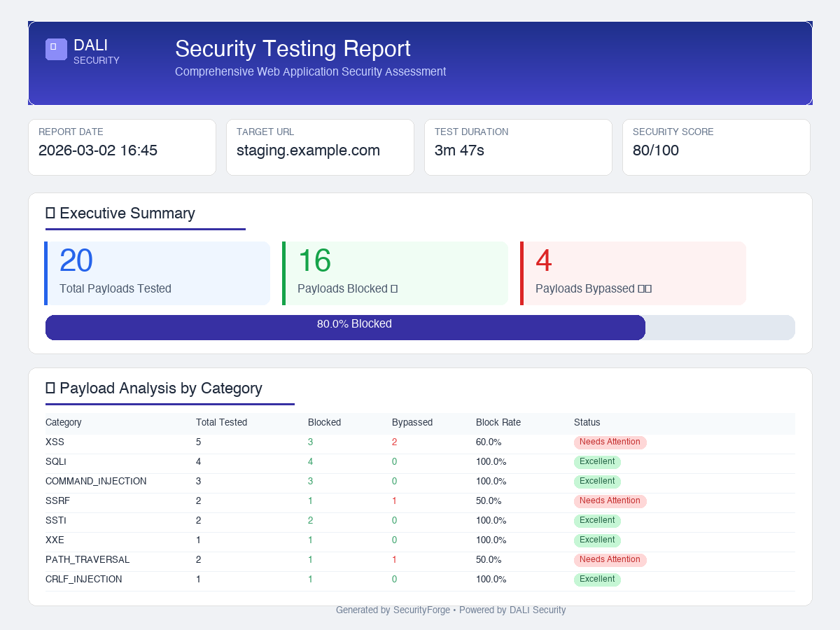The height and width of the screenshot is (630, 840).
Task: Click the DALI Security footer text
Action: [x=538, y=610]
